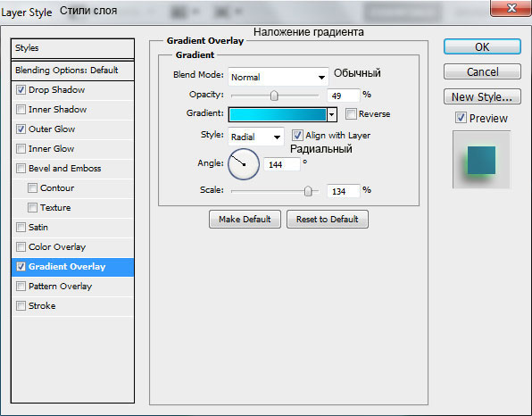This screenshot has width=532, height=416.
Task: Enable the Contour checkbox
Action: (x=32, y=188)
